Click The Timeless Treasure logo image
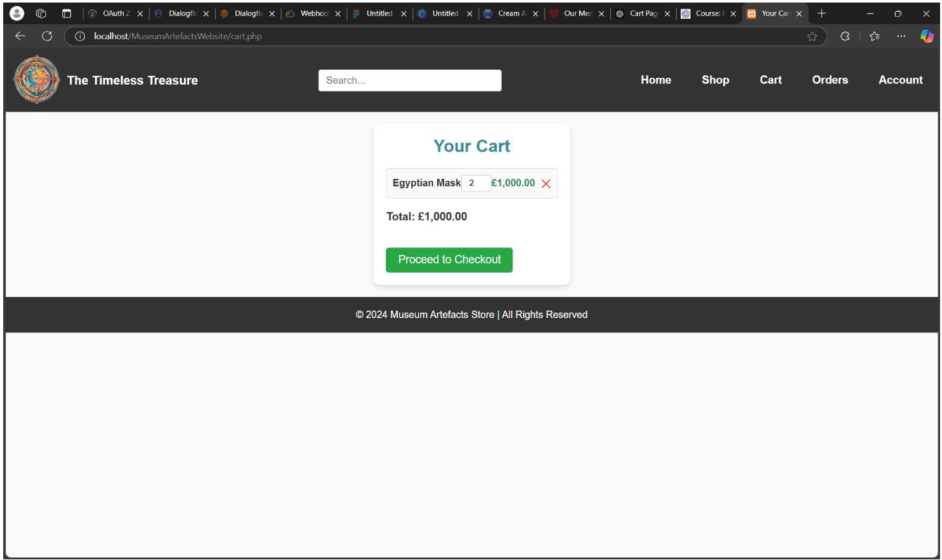Screen dimensions: 942x560 coord(37,80)
